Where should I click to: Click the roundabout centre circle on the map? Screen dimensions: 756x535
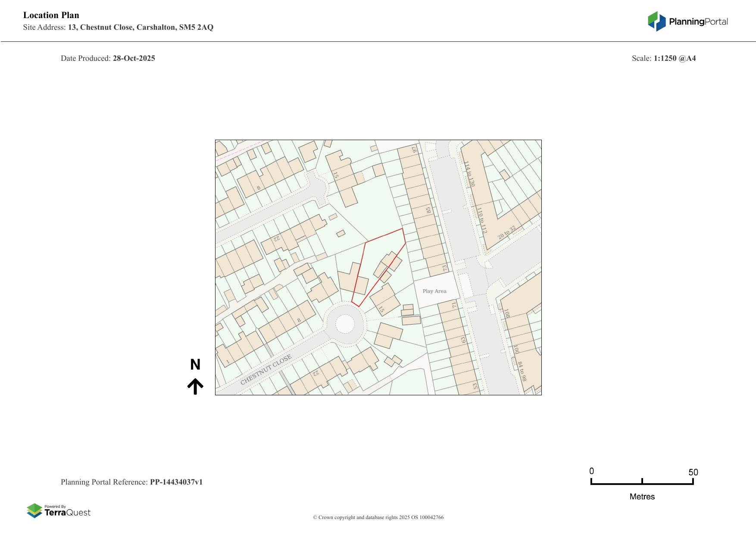(345, 324)
